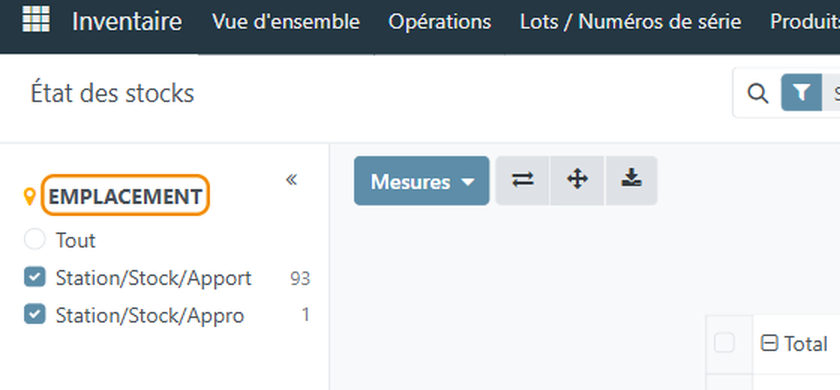Image resolution: width=840 pixels, height=390 pixels.
Task: Open the Mesures dropdown
Action: point(422,181)
